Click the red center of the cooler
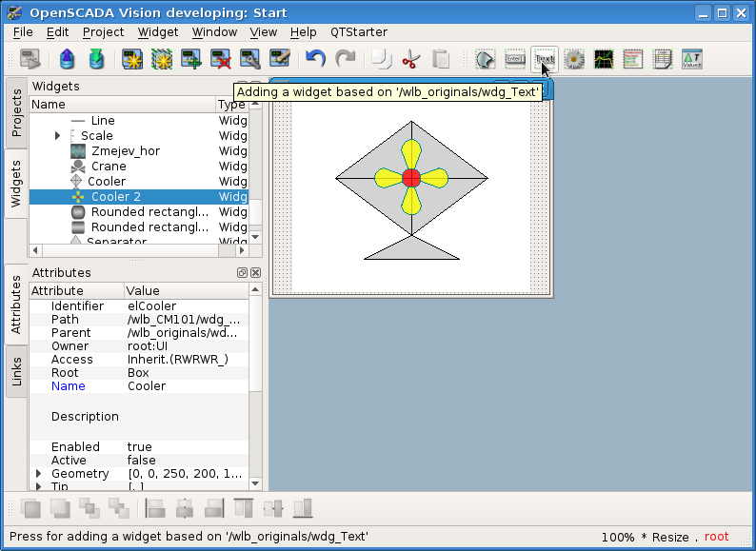The height and width of the screenshot is (551, 756). (411, 178)
